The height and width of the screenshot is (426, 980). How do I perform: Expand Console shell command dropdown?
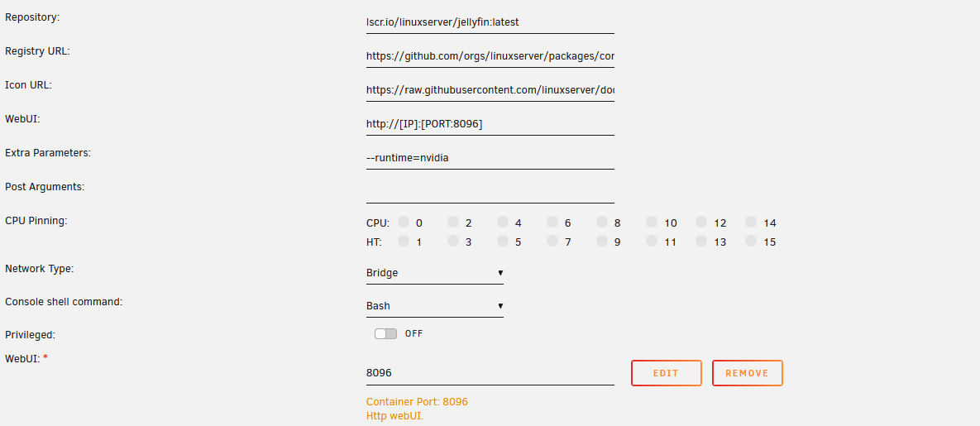click(435, 305)
